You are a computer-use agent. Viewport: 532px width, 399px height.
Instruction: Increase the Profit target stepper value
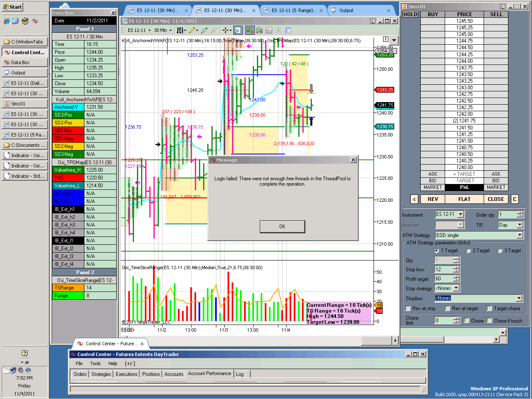(456, 277)
